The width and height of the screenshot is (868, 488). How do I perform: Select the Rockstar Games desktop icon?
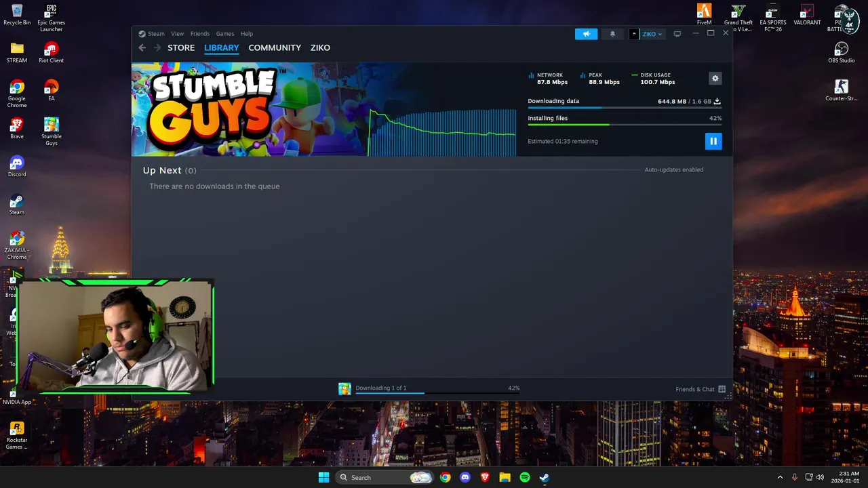click(17, 435)
